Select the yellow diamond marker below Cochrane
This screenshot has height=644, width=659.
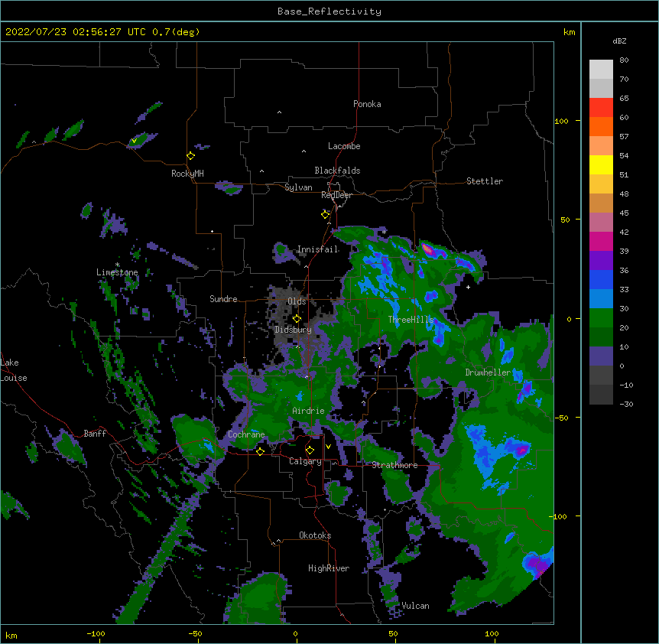click(260, 451)
